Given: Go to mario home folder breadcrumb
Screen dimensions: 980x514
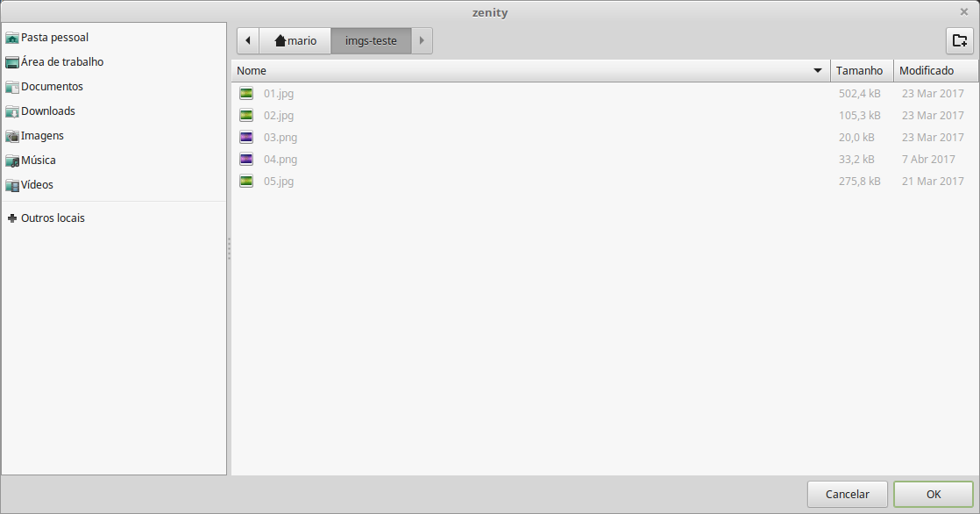Looking at the screenshot, I should point(295,40).
